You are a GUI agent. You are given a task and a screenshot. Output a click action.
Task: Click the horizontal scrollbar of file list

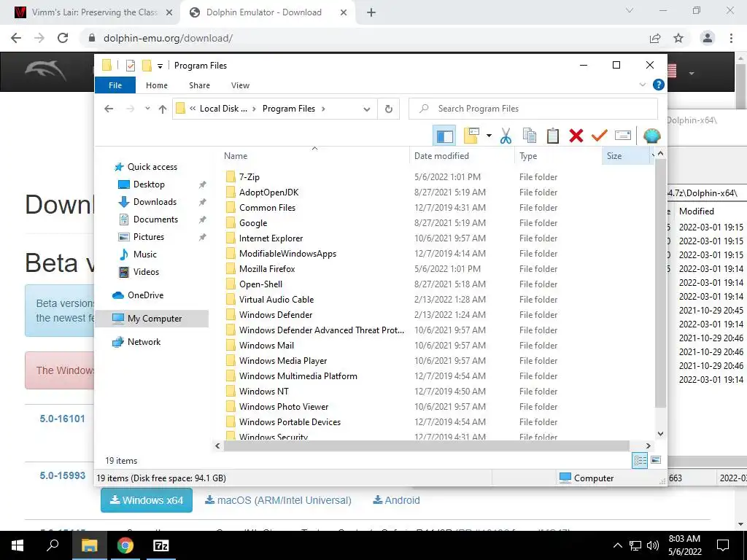(x=426, y=446)
